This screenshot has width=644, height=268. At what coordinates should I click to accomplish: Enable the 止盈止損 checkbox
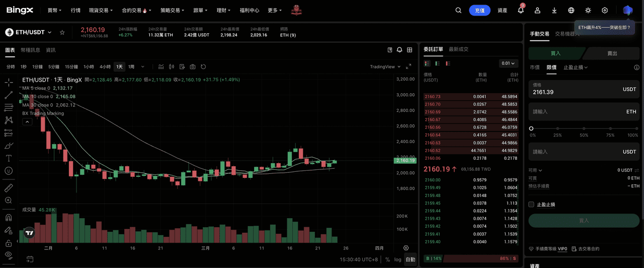click(531, 205)
